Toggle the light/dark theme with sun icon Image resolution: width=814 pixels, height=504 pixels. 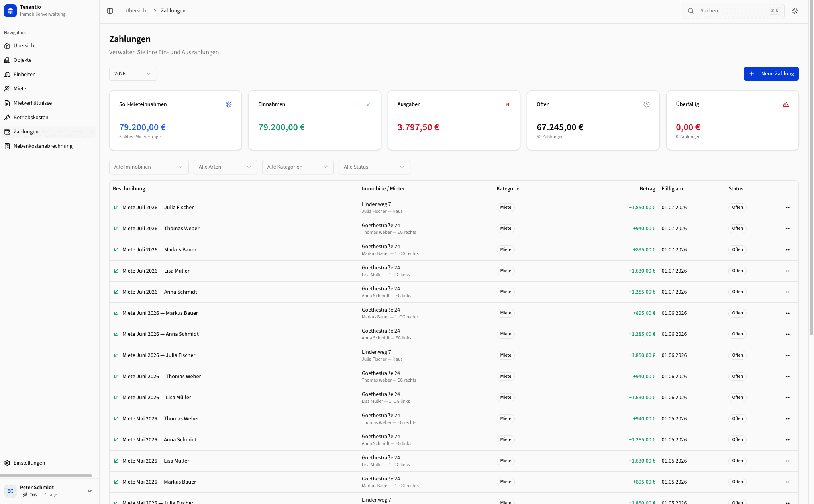click(795, 10)
